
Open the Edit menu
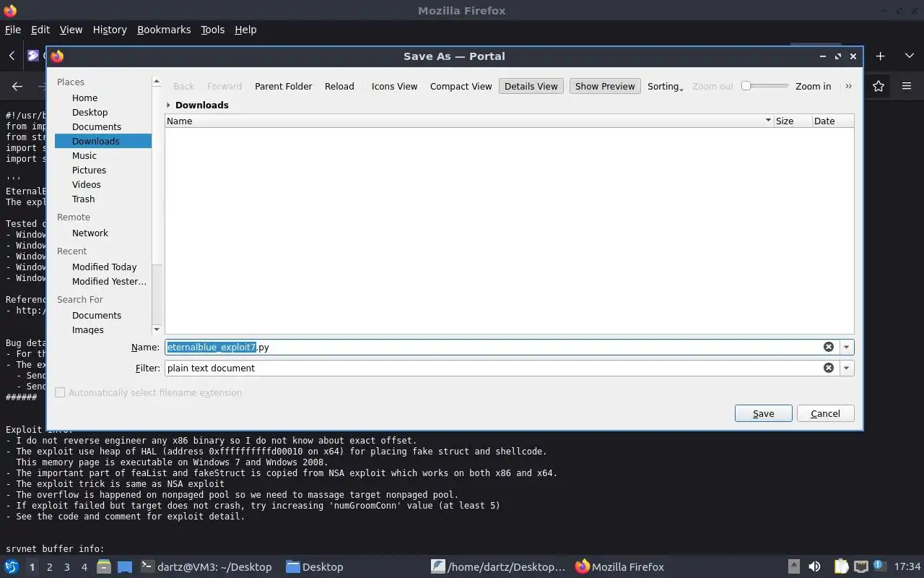(x=40, y=30)
